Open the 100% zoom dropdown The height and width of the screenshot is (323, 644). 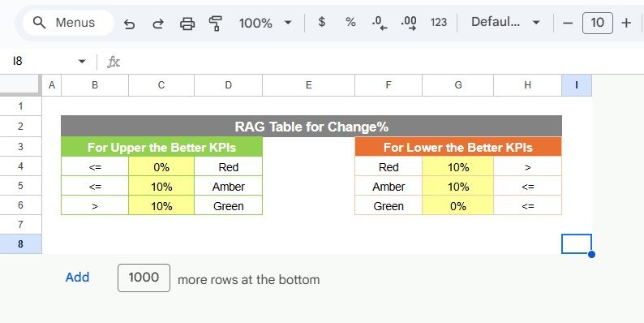pos(265,23)
